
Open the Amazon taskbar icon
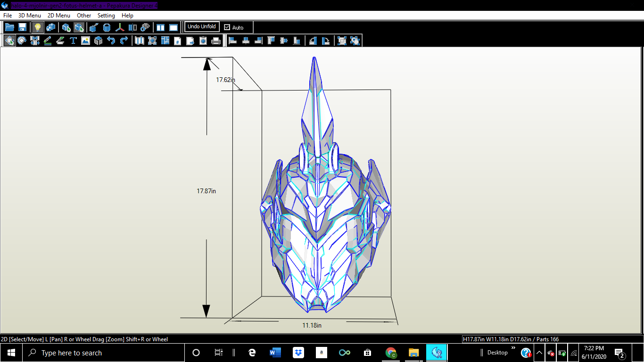tap(321, 353)
